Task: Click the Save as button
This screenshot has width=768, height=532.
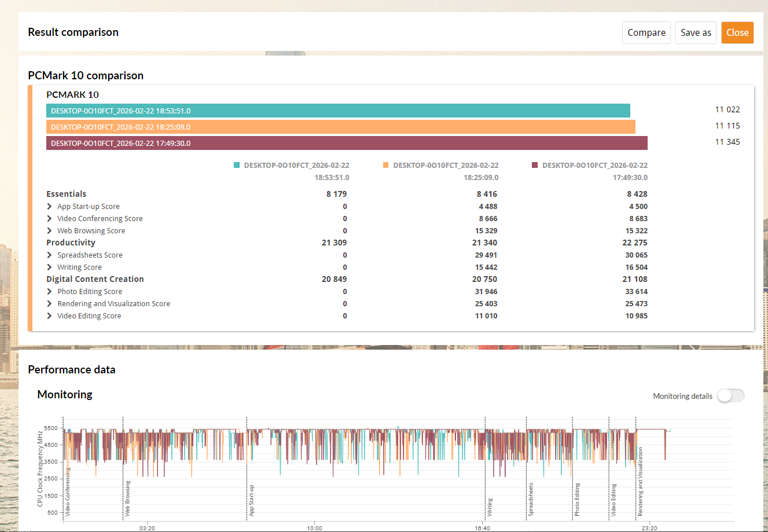Action: pyautogui.click(x=696, y=32)
